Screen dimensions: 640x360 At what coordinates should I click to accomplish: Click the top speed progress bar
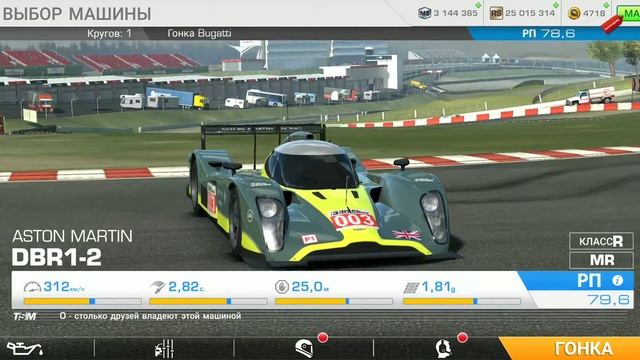click(82, 301)
